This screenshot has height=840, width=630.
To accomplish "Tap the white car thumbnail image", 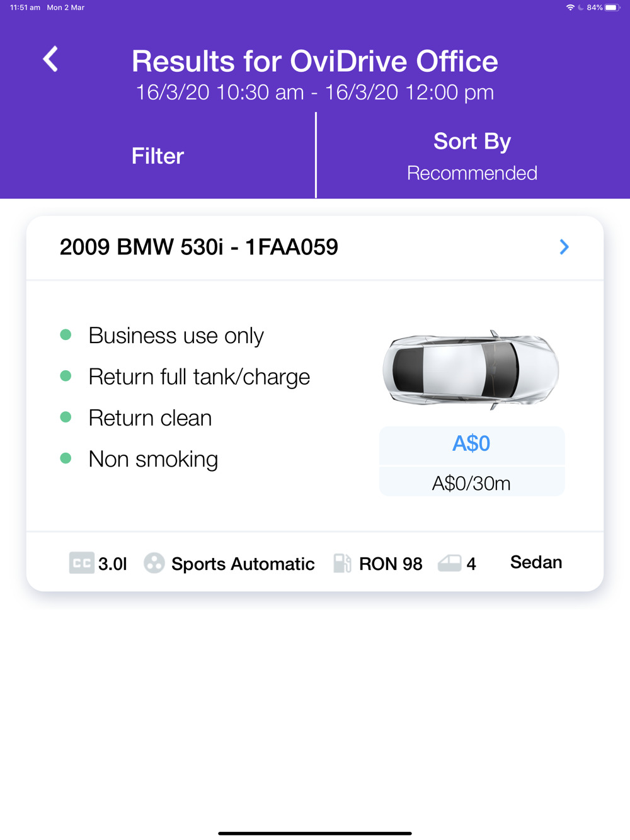I will point(471,370).
